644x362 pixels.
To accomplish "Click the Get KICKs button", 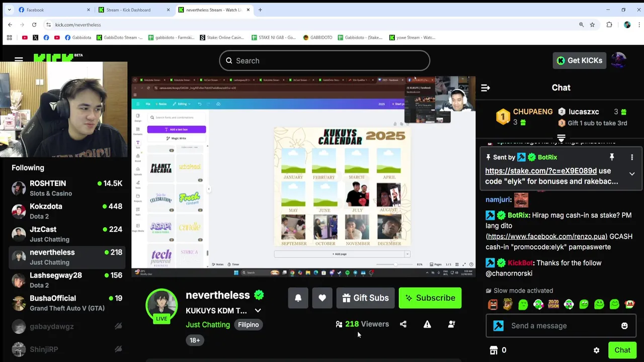I will 580,60.
